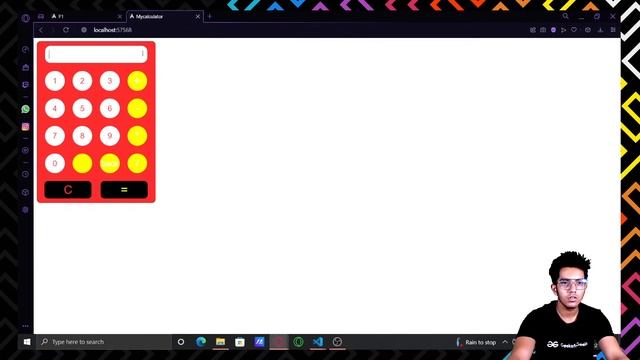Viewport: 640px width, 360px height.
Task: Open a new browser tab
Action: click(x=209, y=16)
